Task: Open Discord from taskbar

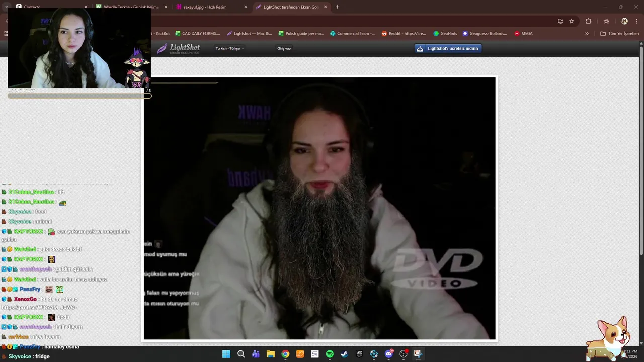Action: (388, 354)
